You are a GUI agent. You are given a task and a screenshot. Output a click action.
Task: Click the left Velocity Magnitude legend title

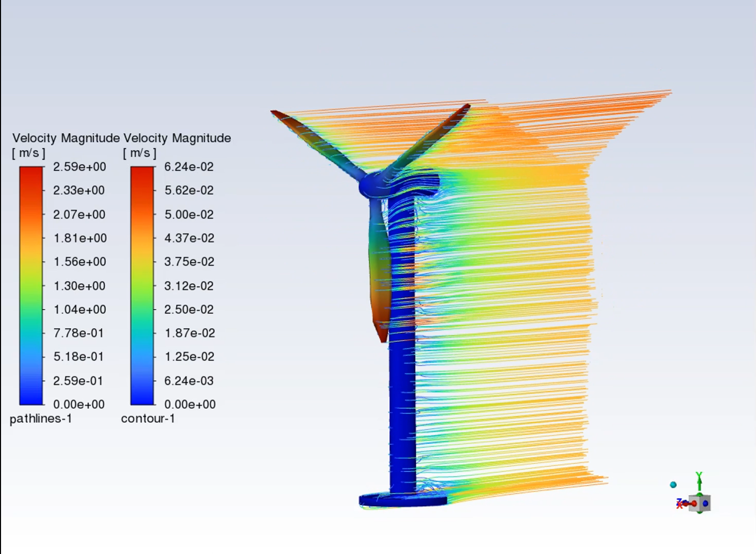(x=66, y=138)
